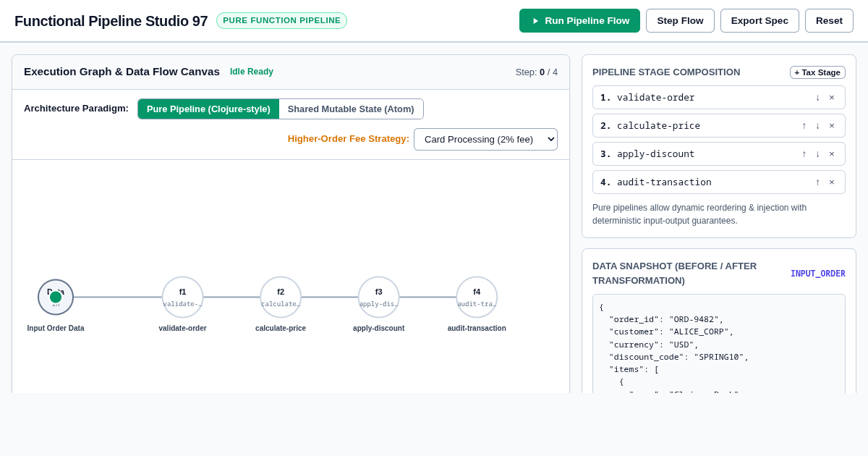Screen dimensions: 868x456
Task: Click the Input Order Data node
Action: coord(56,297)
